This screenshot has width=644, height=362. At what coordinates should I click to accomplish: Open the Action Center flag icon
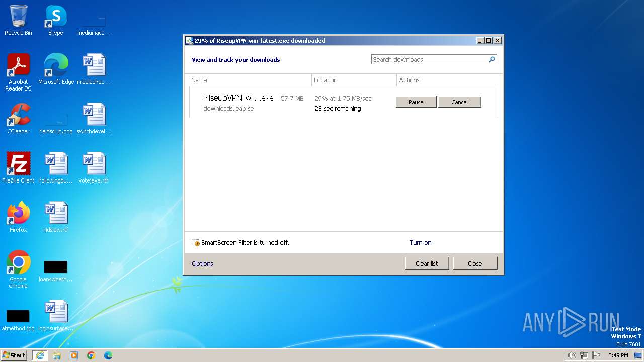click(x=596, y=355)
